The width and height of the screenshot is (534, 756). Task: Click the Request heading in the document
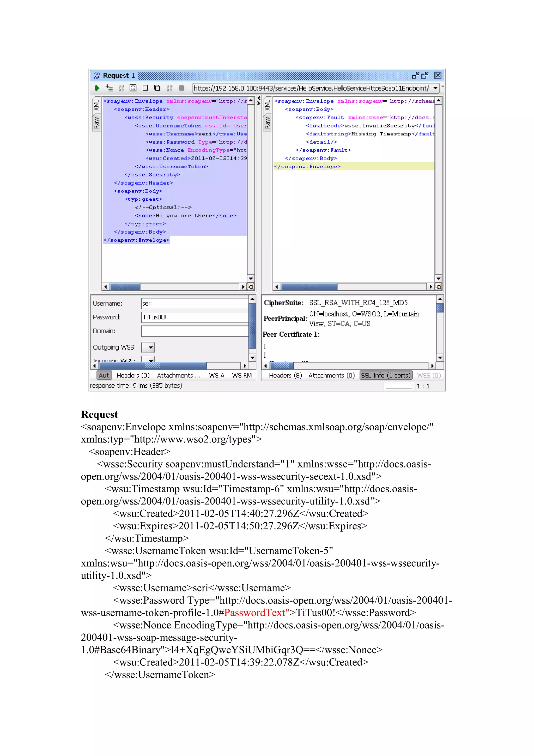point(99,414)
